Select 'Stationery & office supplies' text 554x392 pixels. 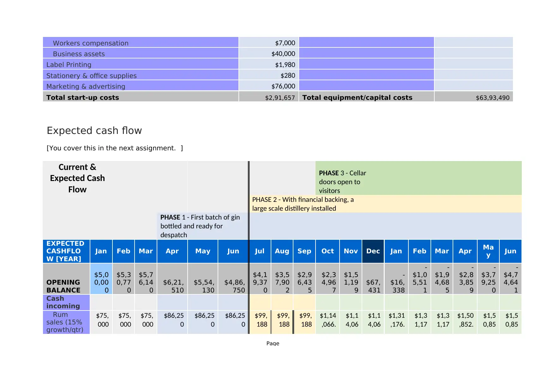pos(91,75)
